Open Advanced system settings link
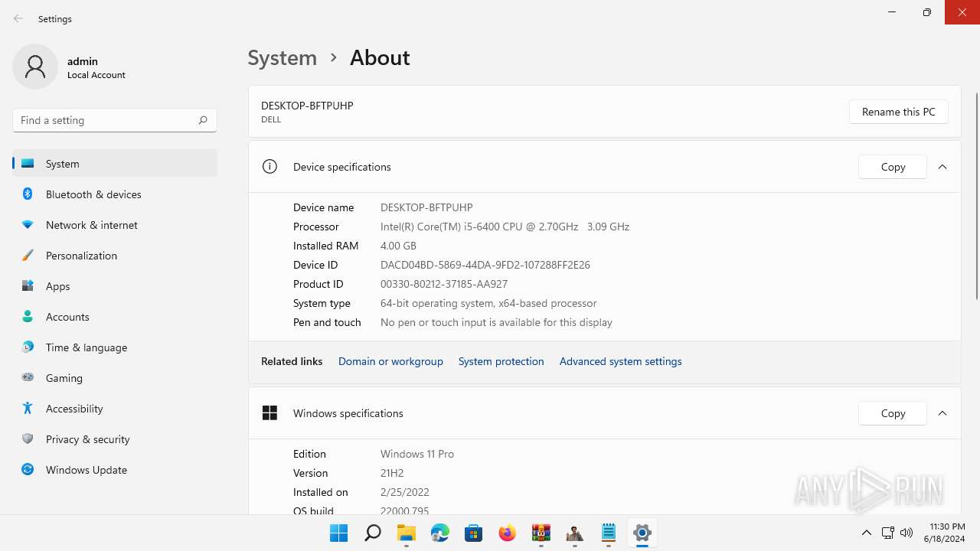 coord(620,361)
